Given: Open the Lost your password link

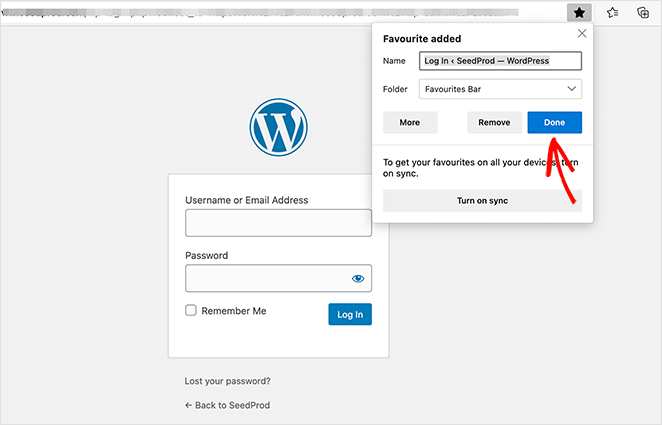Looking at the screenshot, I should click(x=228, y=381).
